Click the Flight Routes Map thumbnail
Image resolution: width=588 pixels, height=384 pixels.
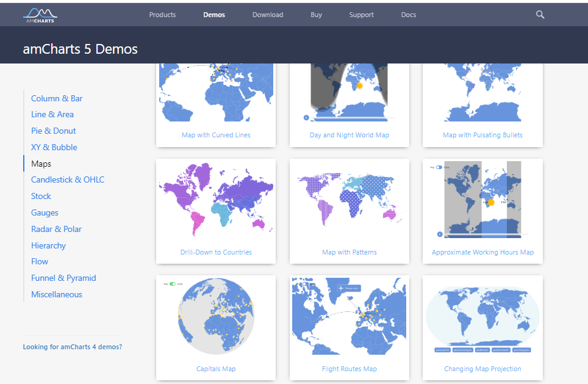[350, 316]
